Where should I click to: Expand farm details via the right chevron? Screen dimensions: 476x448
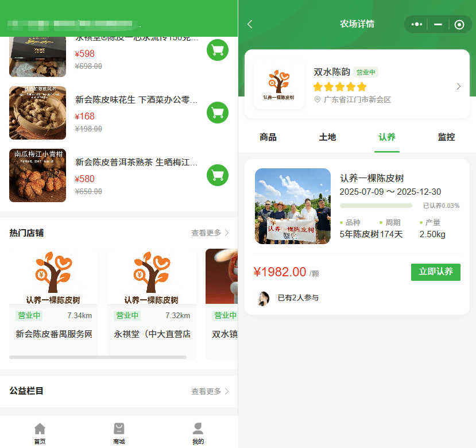pyautogui.click(x=458, y=86)
